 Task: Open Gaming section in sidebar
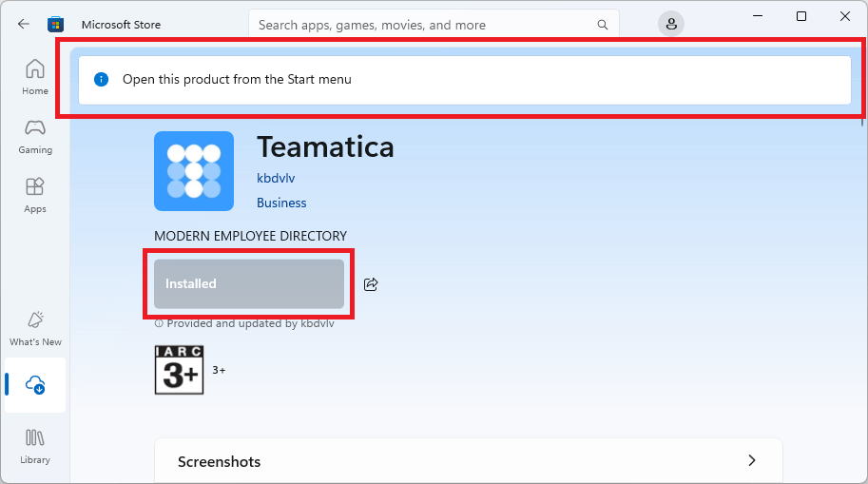35,137
